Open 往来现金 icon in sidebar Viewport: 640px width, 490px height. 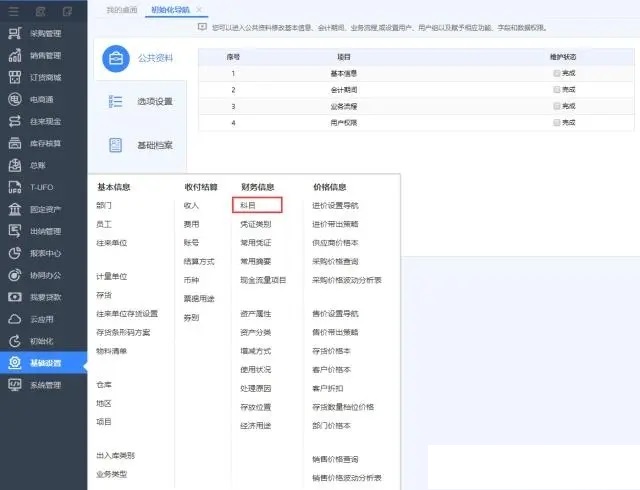coord(15,121)
